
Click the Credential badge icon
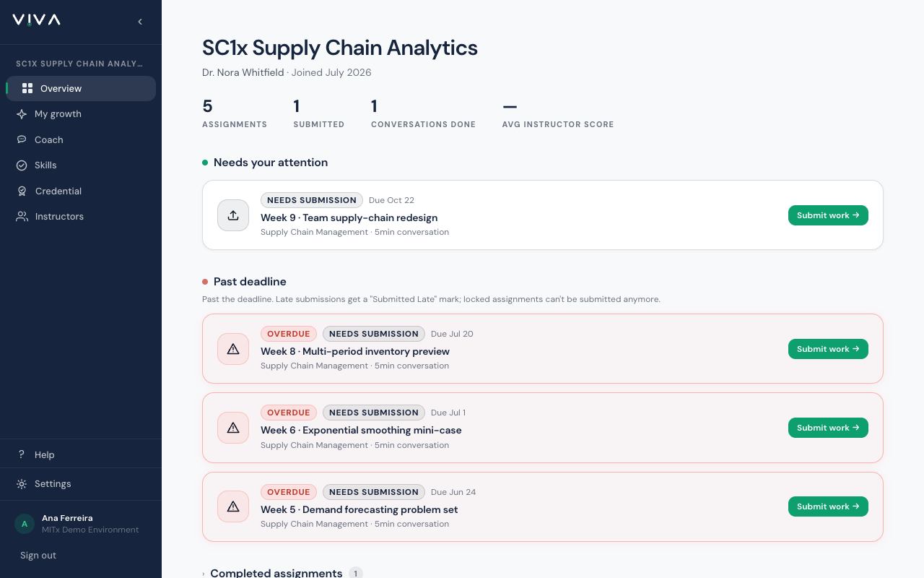[22, 191]
